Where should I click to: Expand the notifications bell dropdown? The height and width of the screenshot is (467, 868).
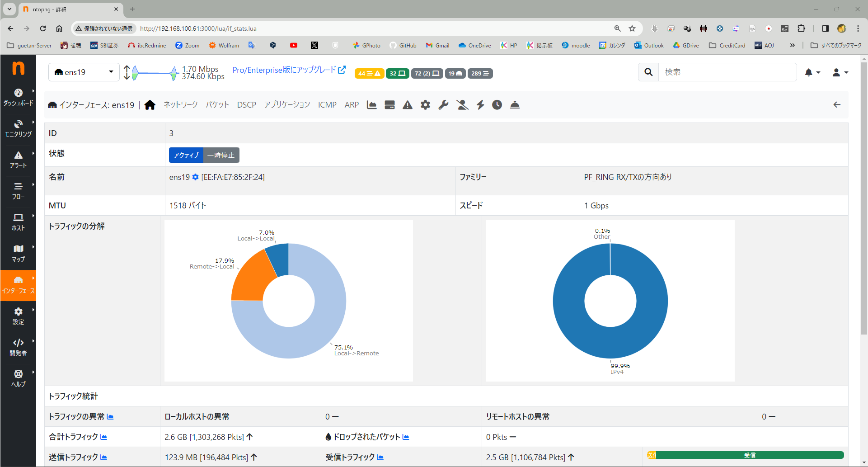(x=812, y=72)
